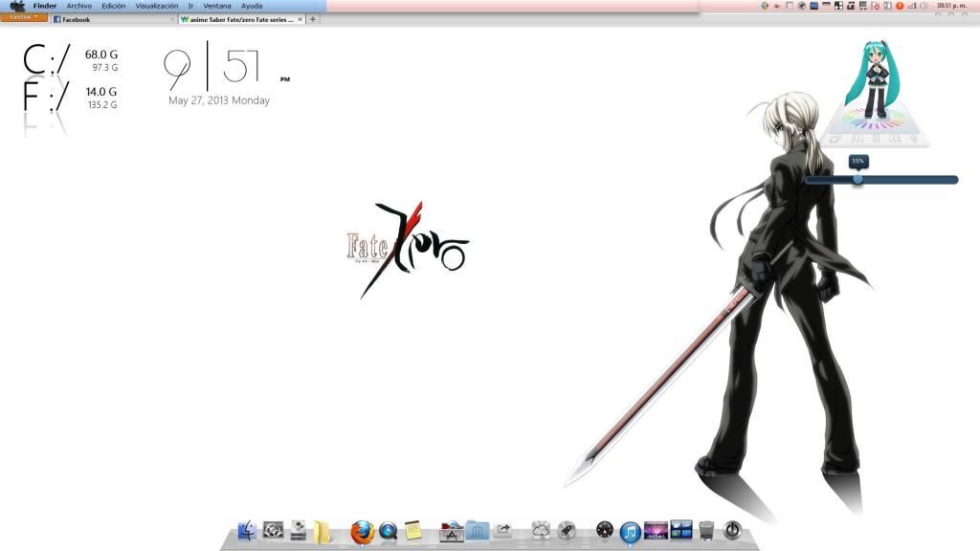Open the Archivo menu
Image resolution: width=980 pixels, height=551 pixels.
(x=79, y=6)
